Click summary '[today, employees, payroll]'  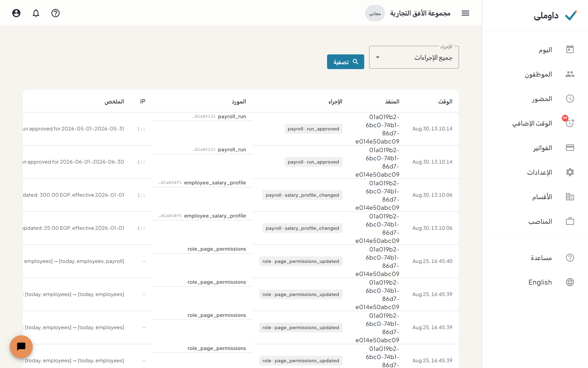coord(91,261)
